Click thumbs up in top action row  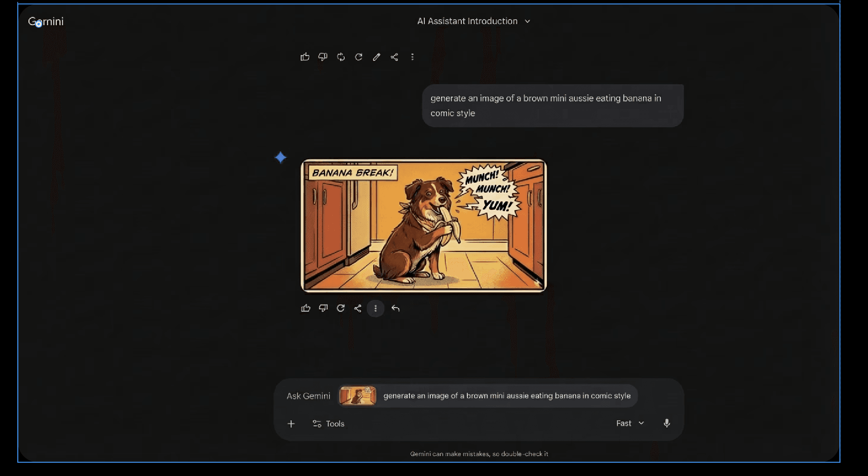pyautogui.click(x=305, y=57)
